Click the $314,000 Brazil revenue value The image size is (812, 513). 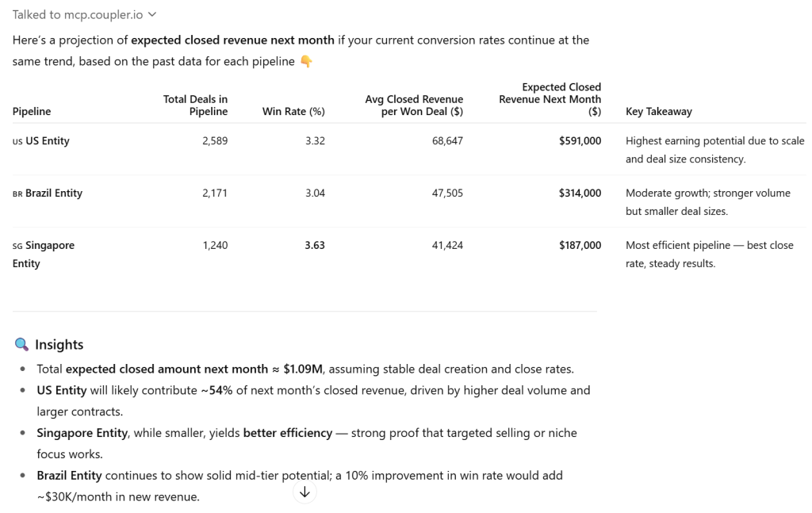(580, 193)
